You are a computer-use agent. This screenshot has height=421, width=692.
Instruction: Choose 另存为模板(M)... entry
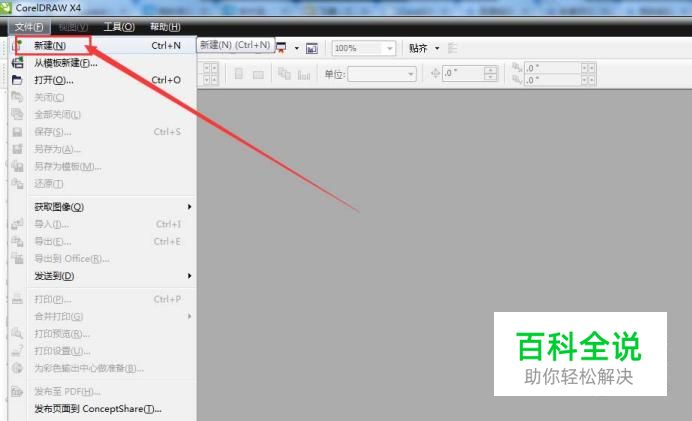point(102,166)
